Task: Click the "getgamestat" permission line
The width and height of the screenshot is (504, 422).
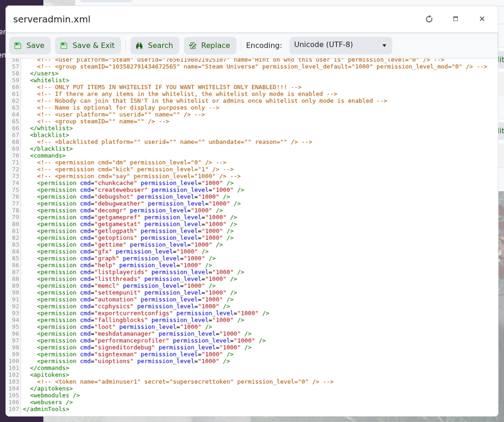Action: pyautogui.click(x=137, y=224)
